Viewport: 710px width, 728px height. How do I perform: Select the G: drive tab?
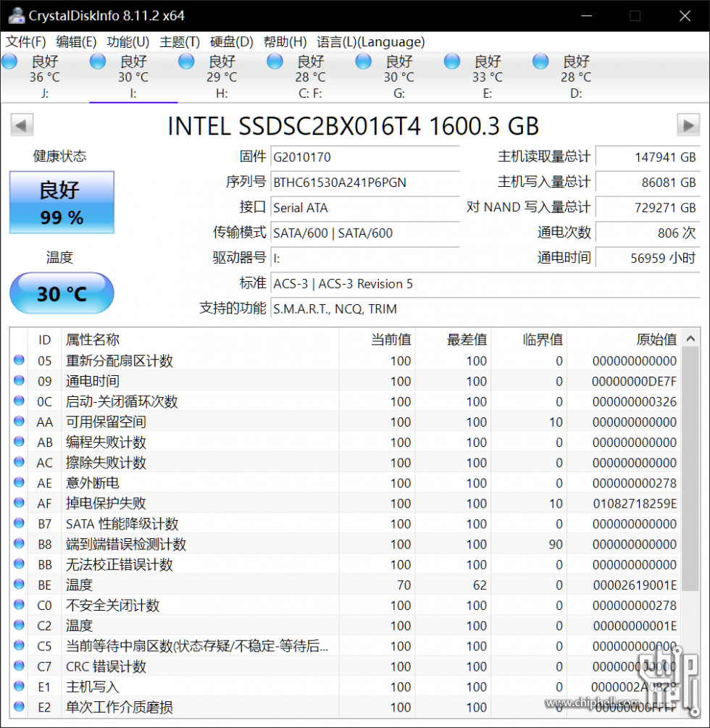pyautogui.click(x=399, y=77)
